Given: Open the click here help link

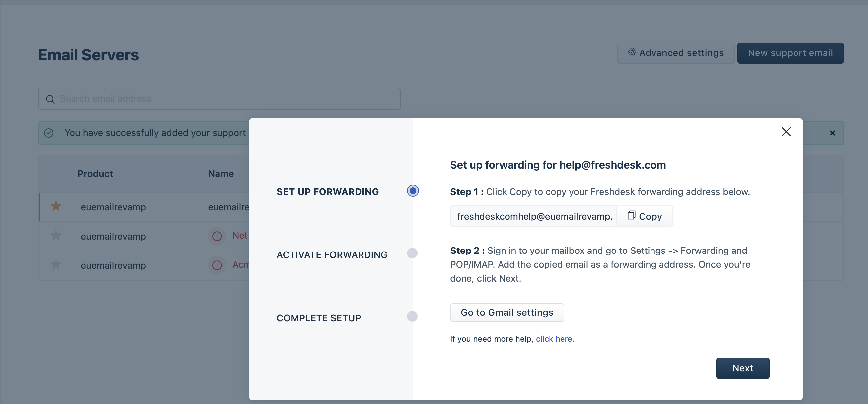Looking at the screenshot, I should tap(555, 339).
